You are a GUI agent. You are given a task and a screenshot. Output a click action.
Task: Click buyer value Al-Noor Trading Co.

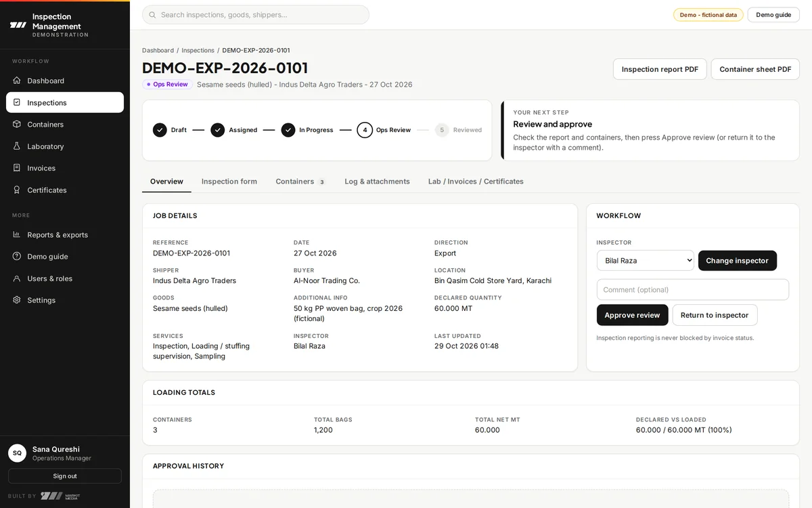[327, 280]
